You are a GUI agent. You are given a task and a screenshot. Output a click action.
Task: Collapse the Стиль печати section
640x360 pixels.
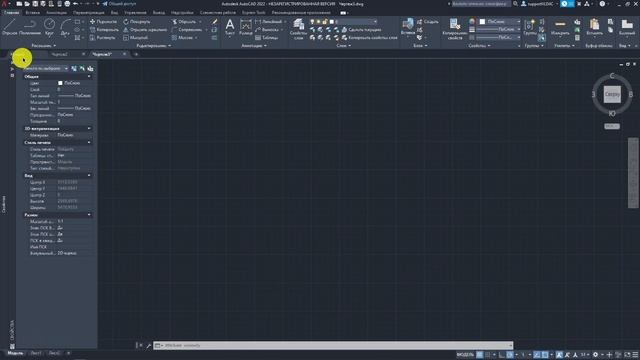coord(89,142)
